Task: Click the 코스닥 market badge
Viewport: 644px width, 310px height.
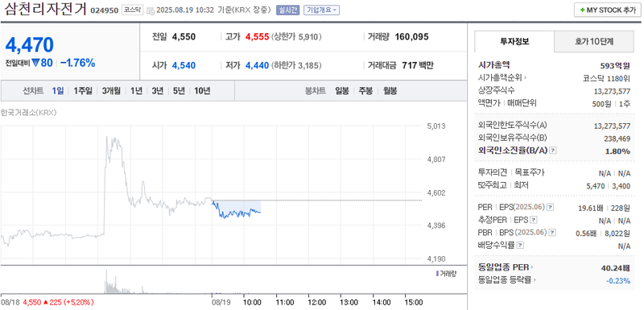Action: (x=132, y=10)
